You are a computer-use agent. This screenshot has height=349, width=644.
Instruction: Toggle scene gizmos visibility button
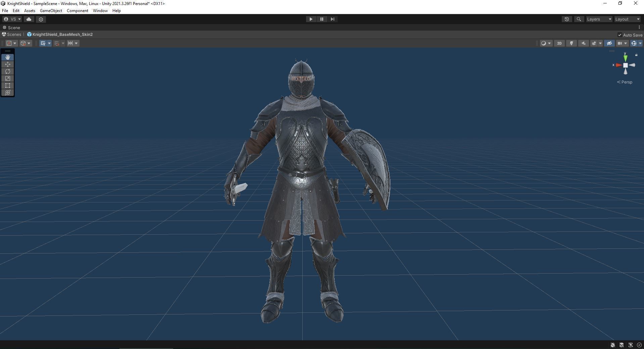[x=634, y=43]
